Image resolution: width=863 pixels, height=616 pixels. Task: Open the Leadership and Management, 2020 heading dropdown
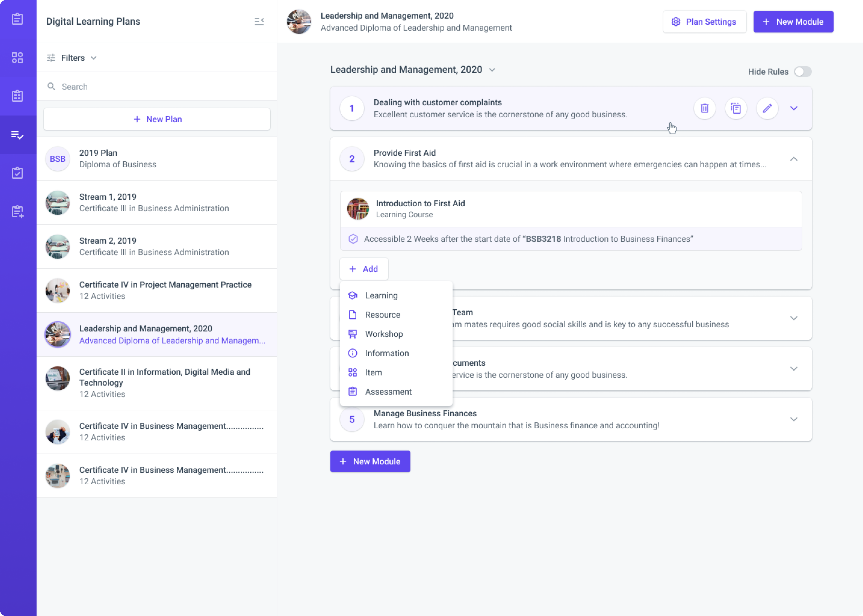click(x=492, y=70)
